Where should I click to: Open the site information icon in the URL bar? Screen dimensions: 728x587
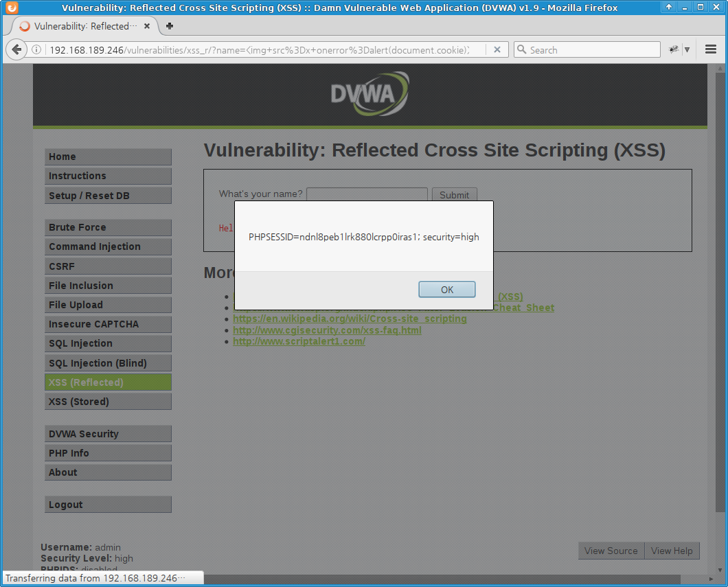point(36,49)
